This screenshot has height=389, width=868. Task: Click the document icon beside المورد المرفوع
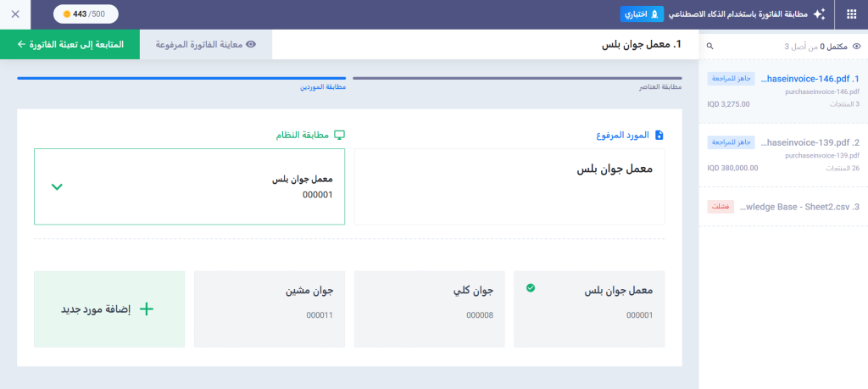659,135
